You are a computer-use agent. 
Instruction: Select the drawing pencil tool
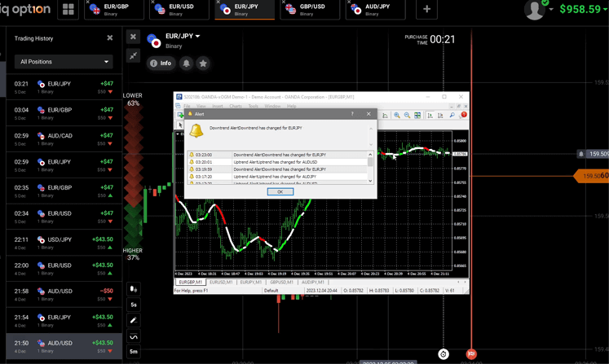[134, 320]
